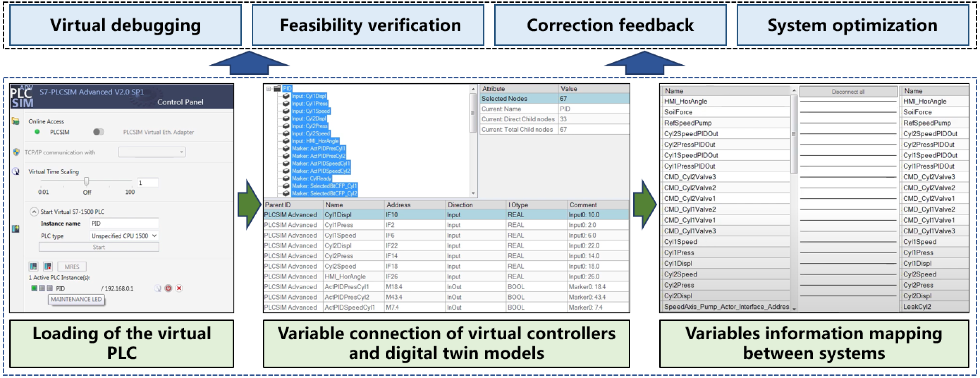Screen dimensions: 980x378
Task: Toggle PLCSIM Virtual Eth. Adapter switch
Action: pos(98,132)
